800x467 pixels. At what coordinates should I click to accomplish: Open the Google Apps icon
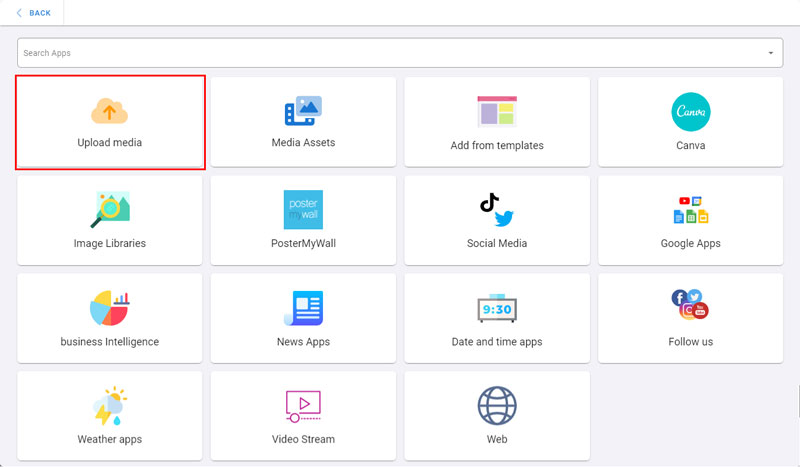click(x=691, y=209)
